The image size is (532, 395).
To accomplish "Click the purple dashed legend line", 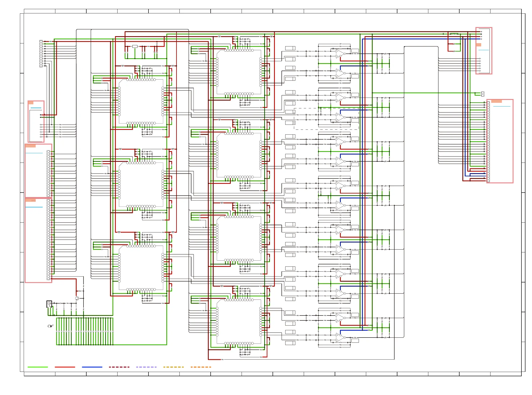I will point(146,367).
